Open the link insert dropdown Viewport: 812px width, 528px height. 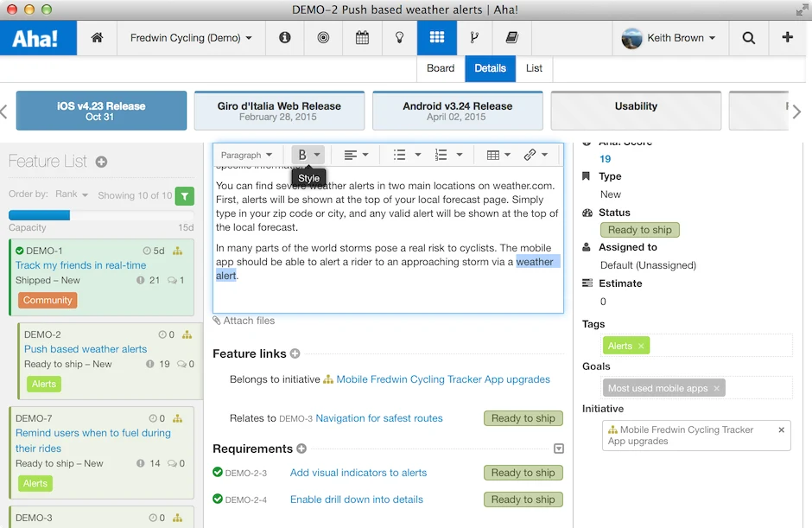[536, 155]
